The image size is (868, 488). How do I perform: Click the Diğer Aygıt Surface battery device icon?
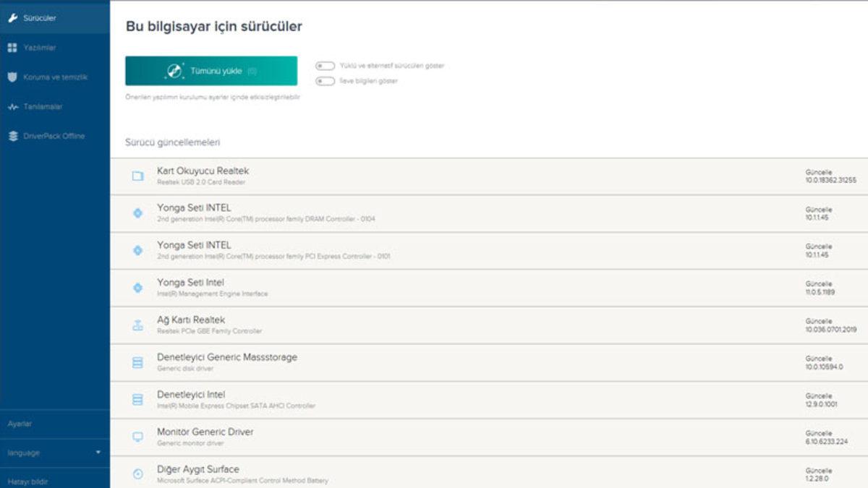tap(139, 473)
